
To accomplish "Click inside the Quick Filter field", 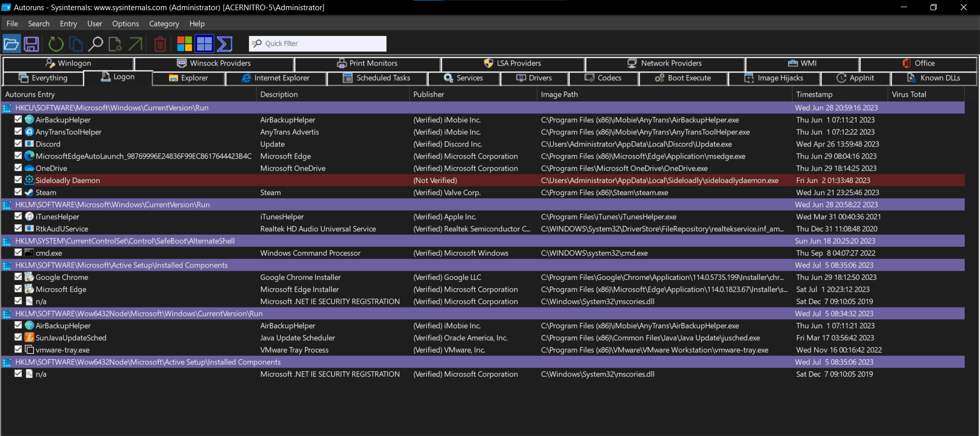I will click(317, 44).
